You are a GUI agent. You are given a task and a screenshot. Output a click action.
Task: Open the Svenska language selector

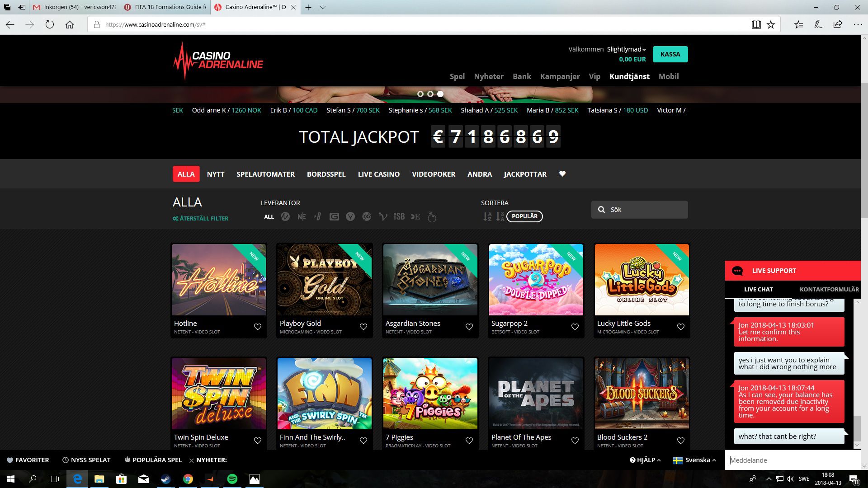[694, 460]
